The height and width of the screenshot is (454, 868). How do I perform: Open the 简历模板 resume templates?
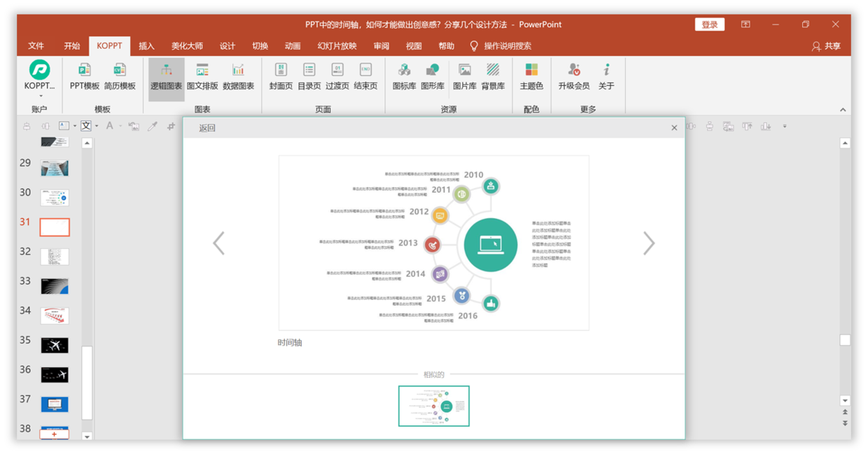click(x=120, y=77)
